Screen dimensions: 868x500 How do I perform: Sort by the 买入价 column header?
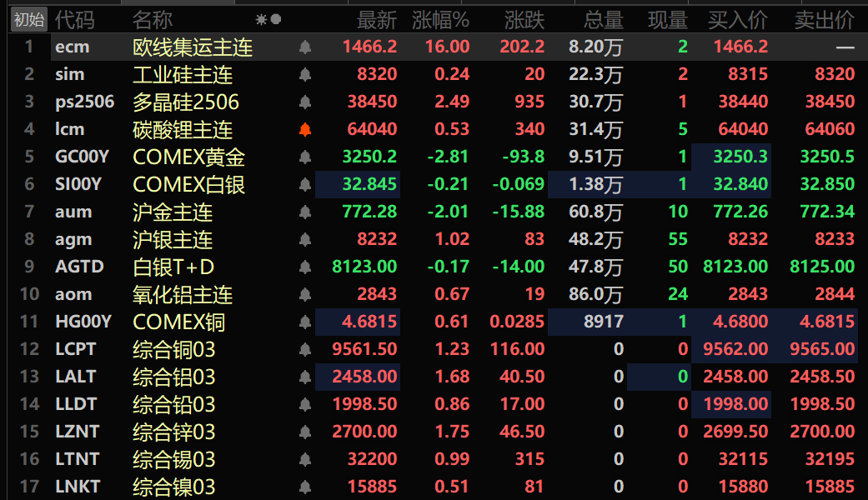pos(738,21)
